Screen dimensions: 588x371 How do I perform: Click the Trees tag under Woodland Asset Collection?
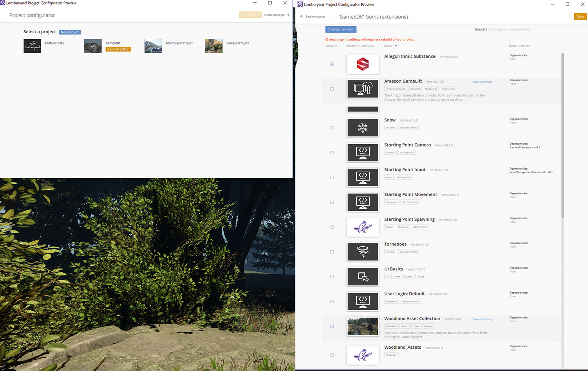[x=416, y=326]
